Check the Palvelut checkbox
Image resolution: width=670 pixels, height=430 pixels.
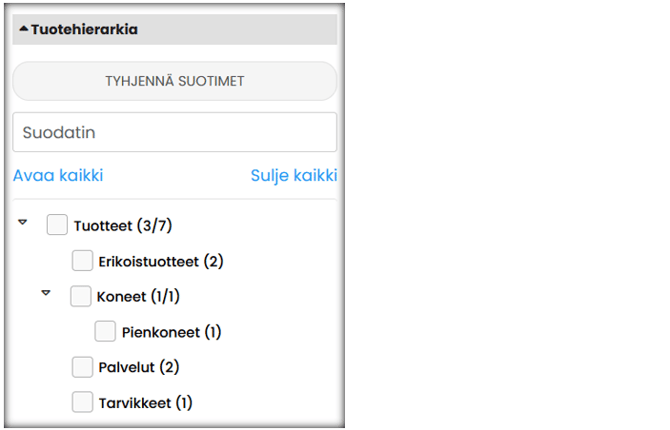[82, 367]
